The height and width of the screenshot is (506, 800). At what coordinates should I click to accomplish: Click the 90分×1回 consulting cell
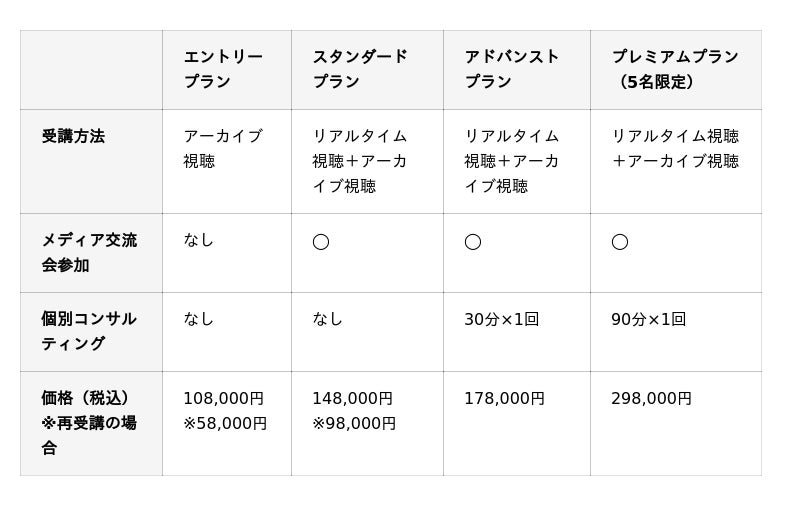[x=648, y=319]
